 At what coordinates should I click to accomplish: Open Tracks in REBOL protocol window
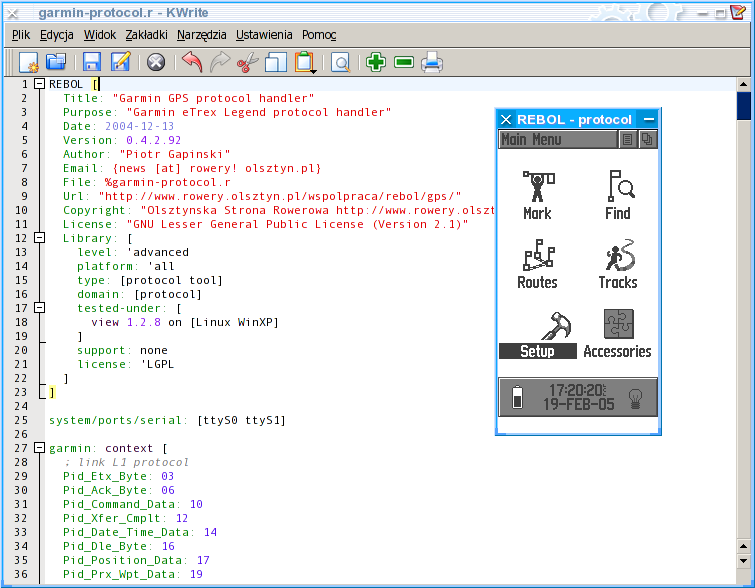[618, 264]
